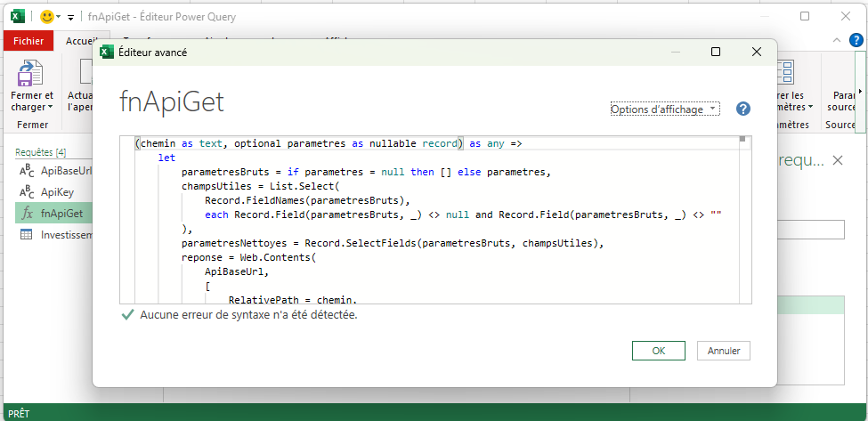Click the 'reponse = Web.Contents(' code line
Image resolution: width=868 pixels, height=421 pixels.
pos(248,257)
